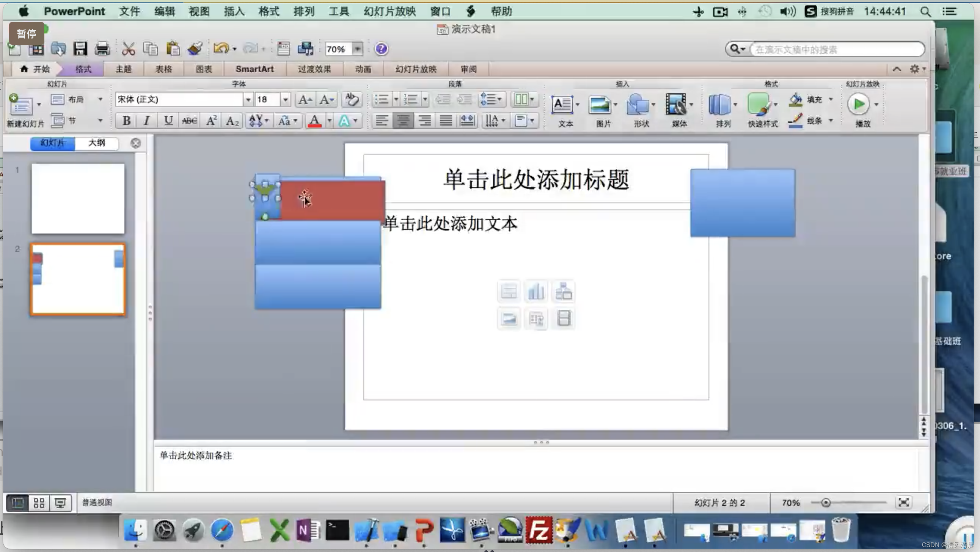Open the 过渡效果 transitions tab
The width and height of the screenshot is (980, 552).
[x=314, y=69]
